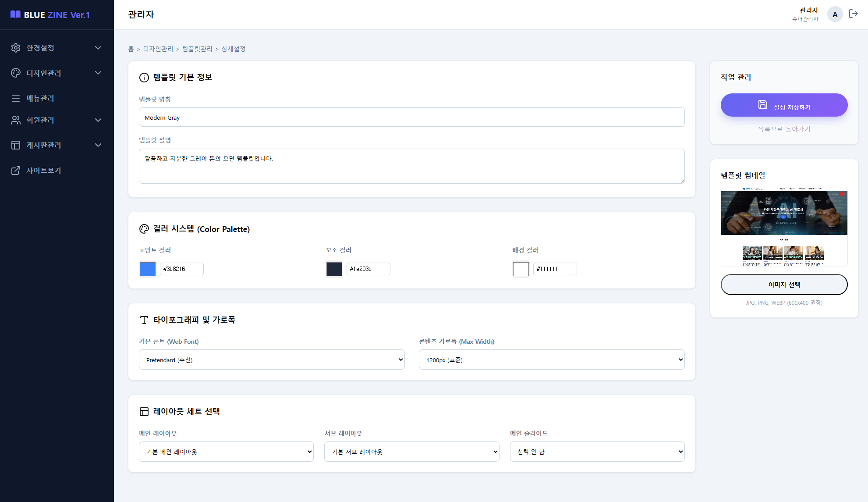The image size is (868, 502).
Task: Click the 환경설정 gear icon
Action: coord(16,48)
